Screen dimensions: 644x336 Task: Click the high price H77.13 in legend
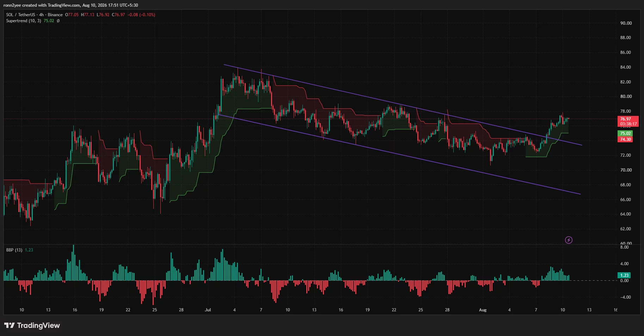point(88,15)
